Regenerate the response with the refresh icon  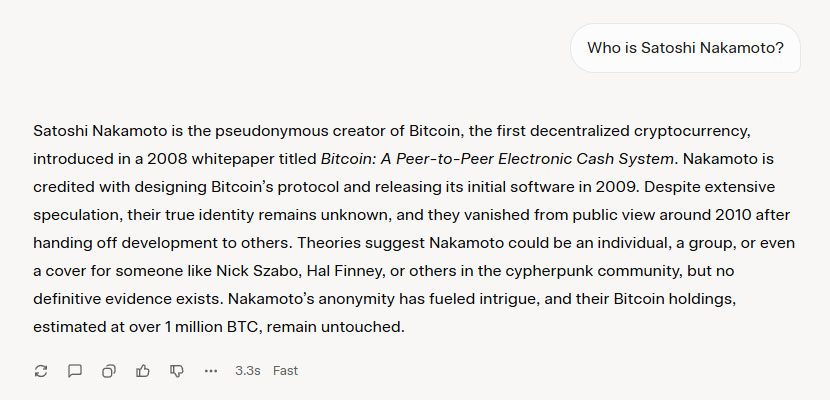coord(41,371)
